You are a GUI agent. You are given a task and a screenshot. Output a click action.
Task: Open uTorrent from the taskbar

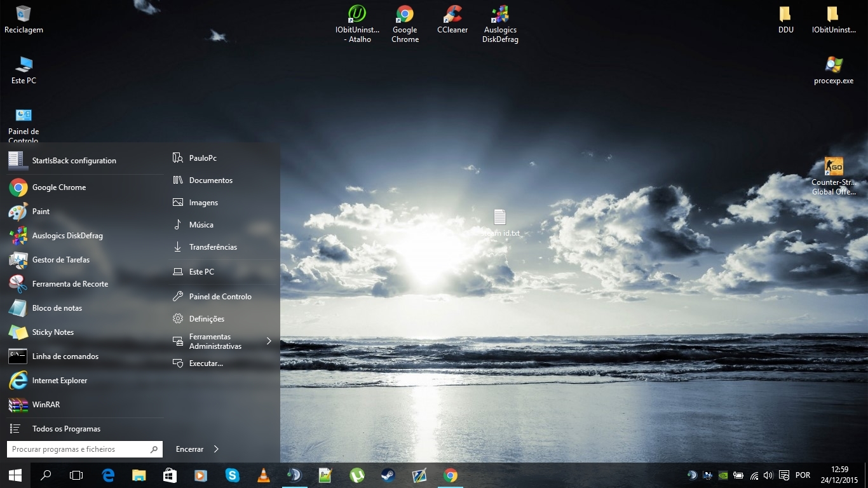[356, 475]
